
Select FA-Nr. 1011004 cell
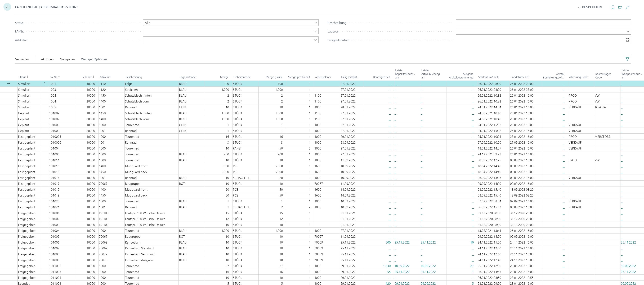[x=61, y=278]
